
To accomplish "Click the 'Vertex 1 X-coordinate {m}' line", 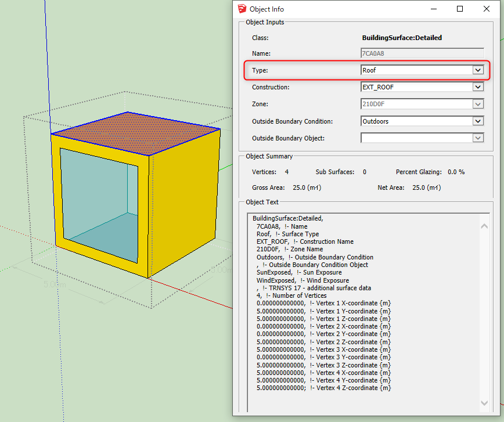I will coord(323,303).
